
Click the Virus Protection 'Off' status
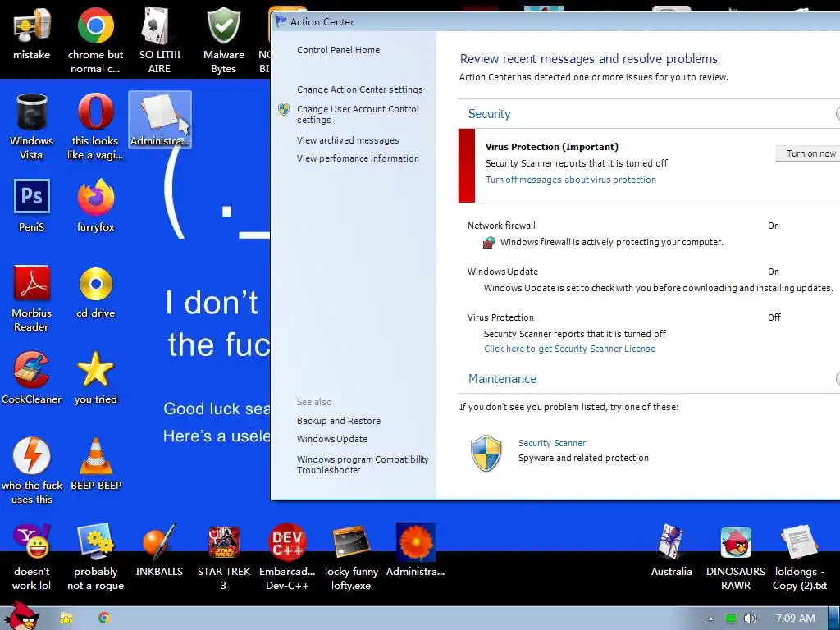(774, 317)
